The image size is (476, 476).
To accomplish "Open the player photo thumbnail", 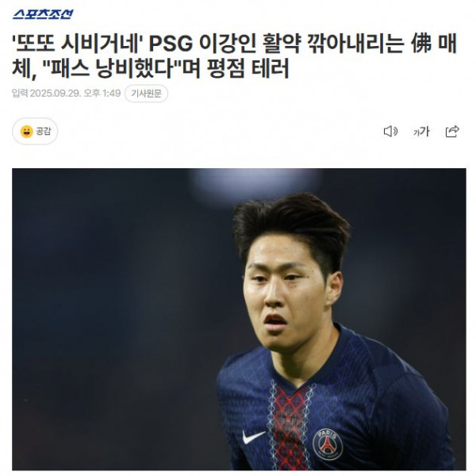I will (x=239, y=319).
